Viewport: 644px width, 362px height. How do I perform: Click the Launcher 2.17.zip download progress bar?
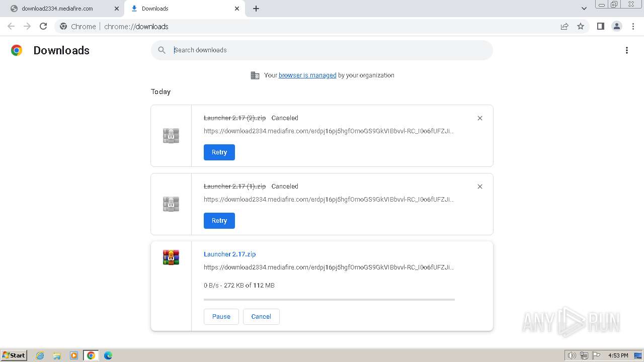[329, 300]
